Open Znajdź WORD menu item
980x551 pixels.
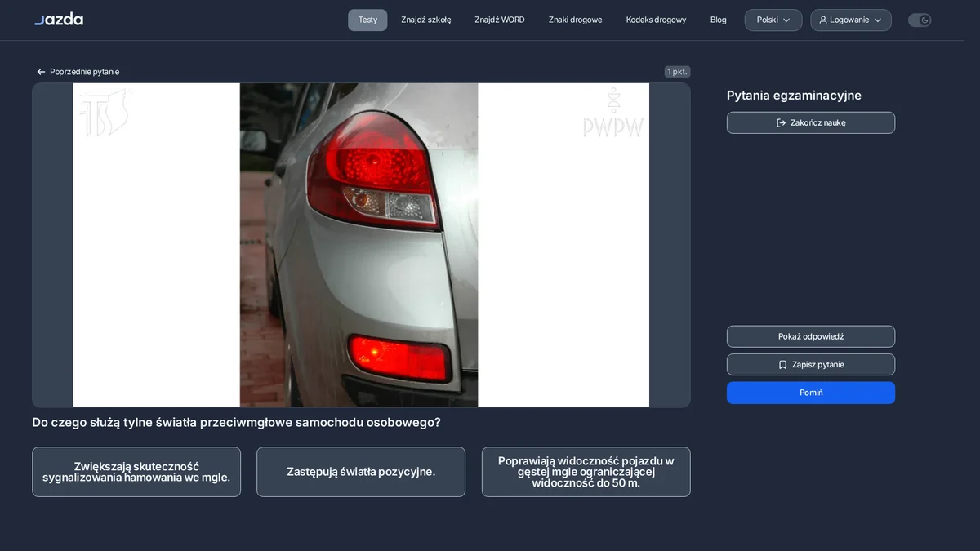pyautogui.click(x=500, y=20)
